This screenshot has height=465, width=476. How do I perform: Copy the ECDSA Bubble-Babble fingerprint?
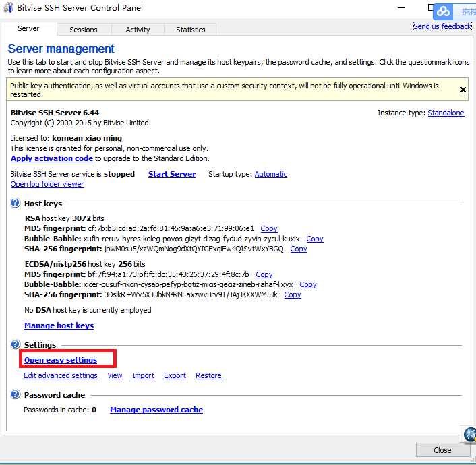coord(308,284)
